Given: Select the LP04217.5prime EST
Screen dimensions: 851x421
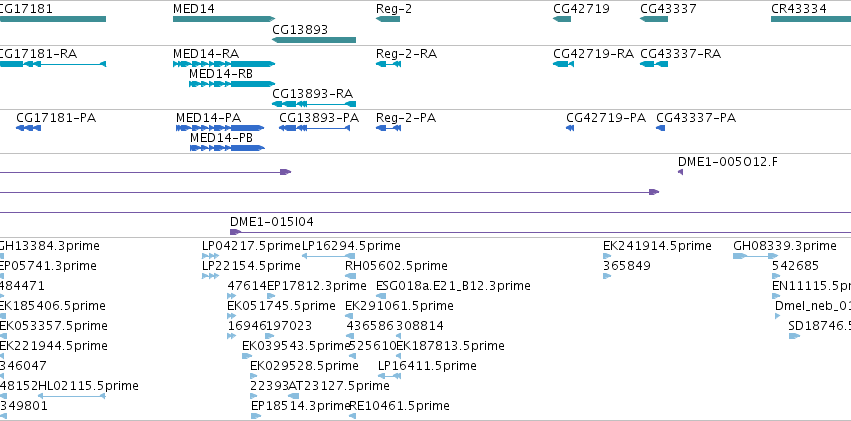Looking at the screenshot, I should click(211, 256).
